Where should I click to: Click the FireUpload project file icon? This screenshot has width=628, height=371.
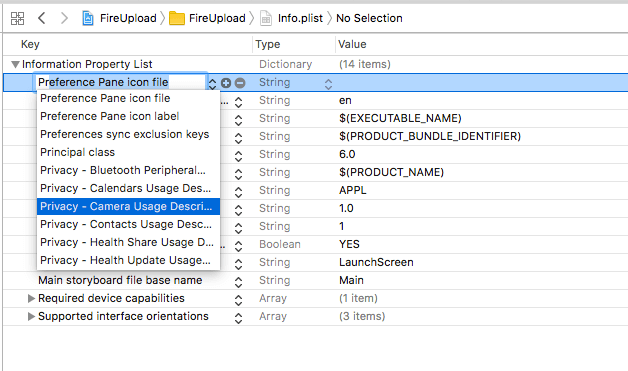88,18
